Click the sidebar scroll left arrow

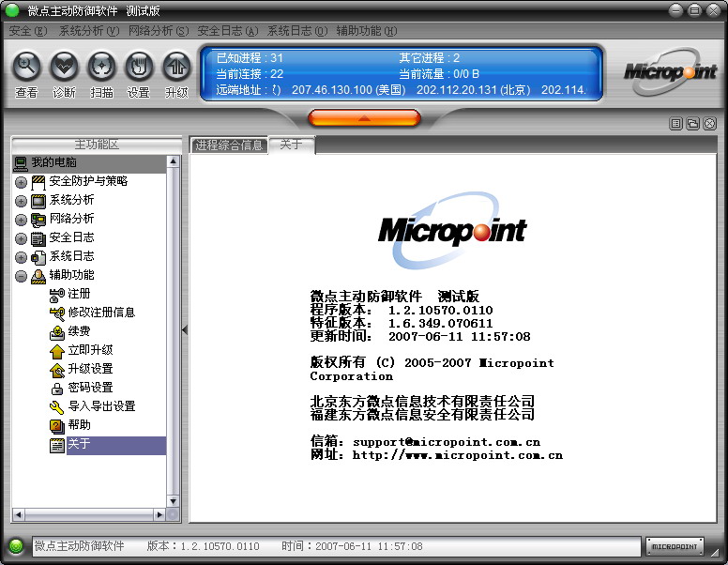19,514
